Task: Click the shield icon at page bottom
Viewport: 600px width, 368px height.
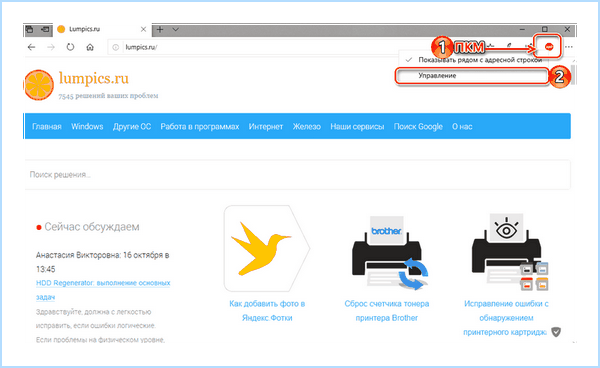Action: coord(556,332)
